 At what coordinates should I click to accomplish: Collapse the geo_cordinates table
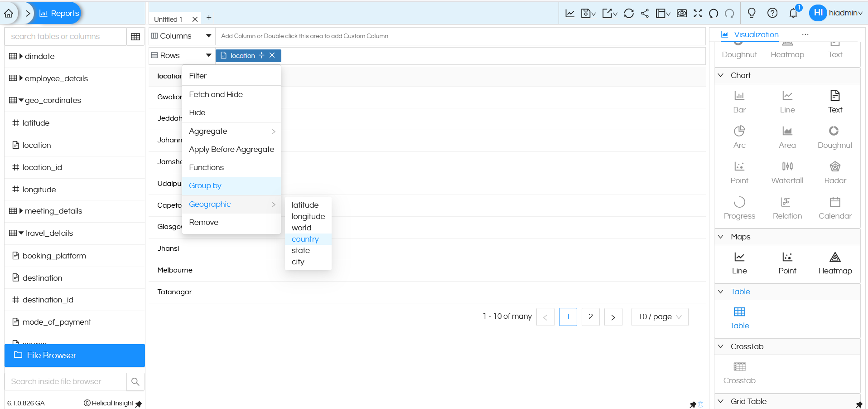[21, 100]
